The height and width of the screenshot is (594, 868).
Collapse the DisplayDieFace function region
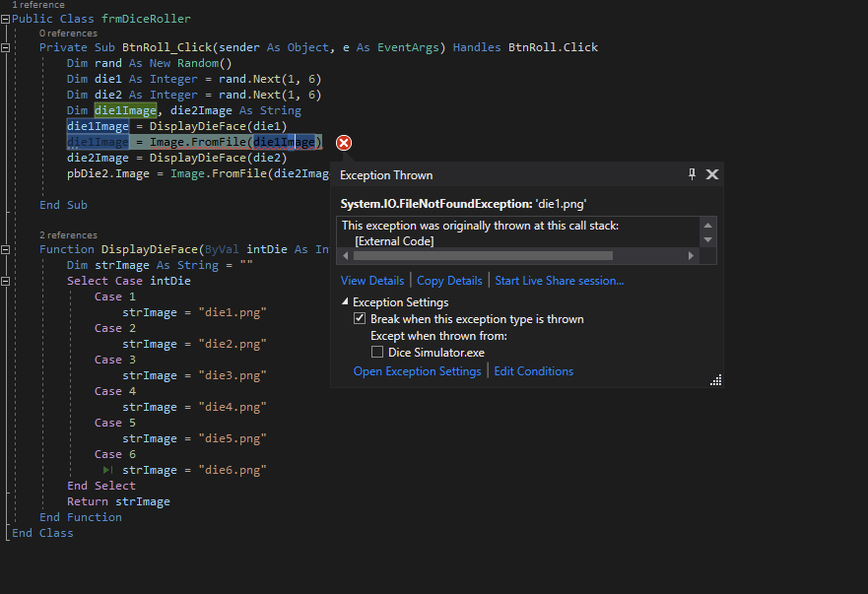click(x=6, y=248)
